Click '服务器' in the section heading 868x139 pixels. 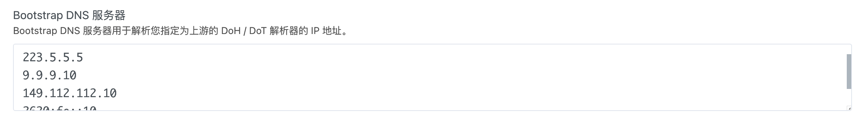point(109,15)
